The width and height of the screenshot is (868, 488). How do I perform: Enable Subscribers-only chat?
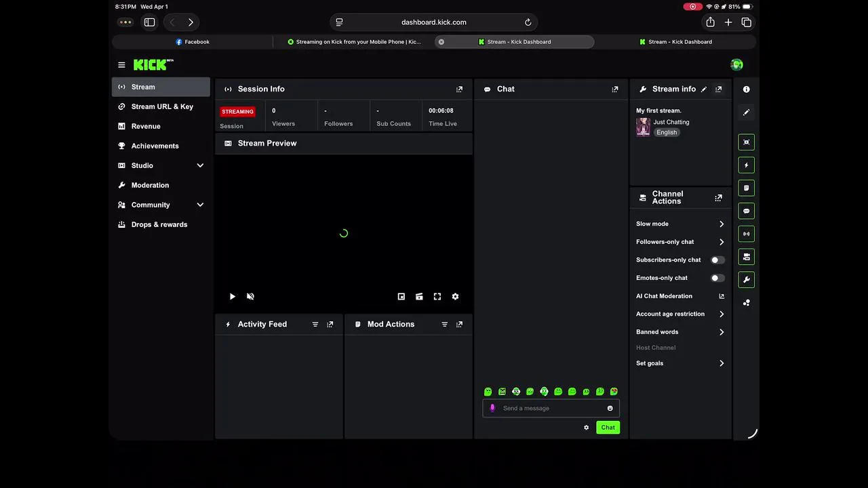pos(717,260)
